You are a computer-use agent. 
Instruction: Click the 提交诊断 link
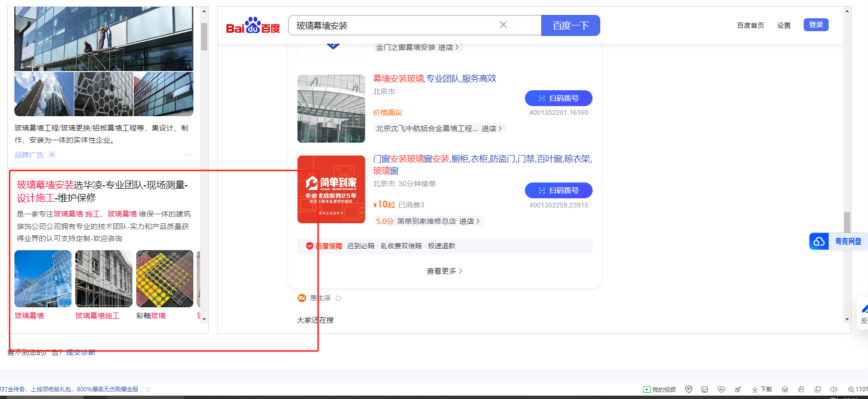tap(81, 352)
